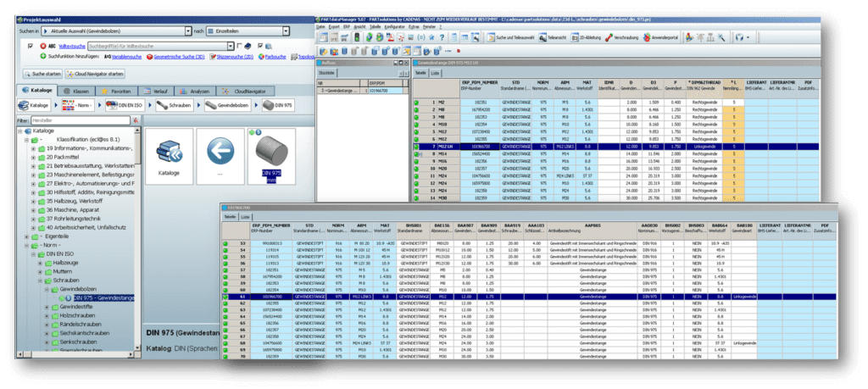This screenshot has width=868, height=389.
Task: Open the Volltextsuche search term dropdown arrow
Action: tap(231, 46)
